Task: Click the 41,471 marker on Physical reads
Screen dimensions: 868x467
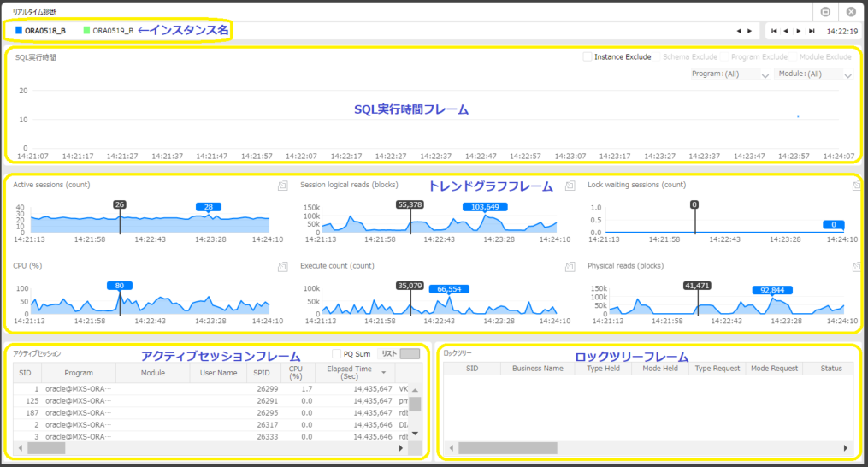Action: click(697, 286)
